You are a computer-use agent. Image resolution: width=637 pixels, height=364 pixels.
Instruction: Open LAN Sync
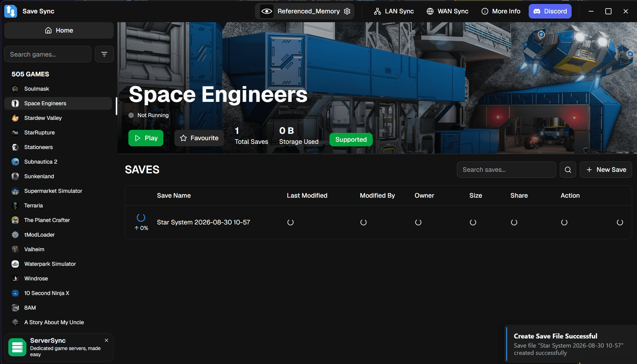pos(394,11)
